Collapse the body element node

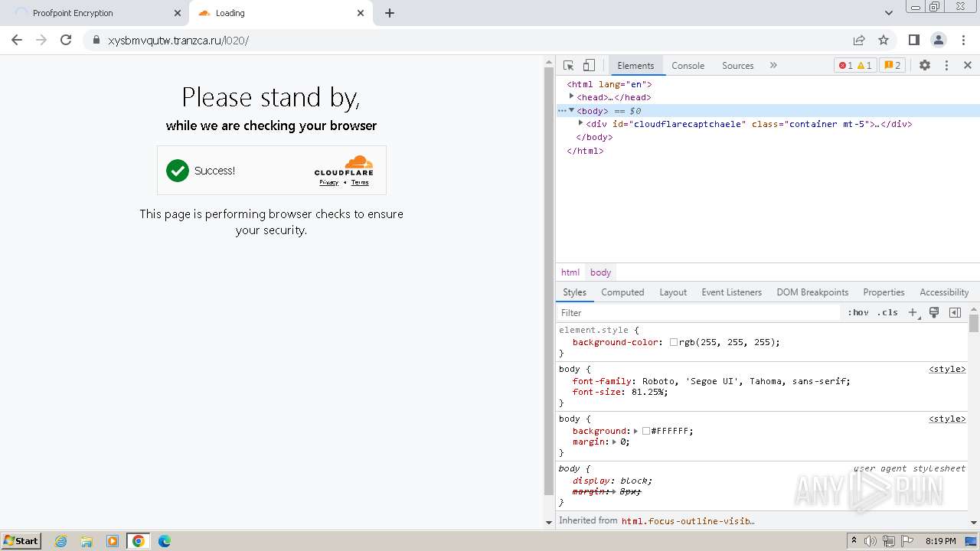(571, 110)
